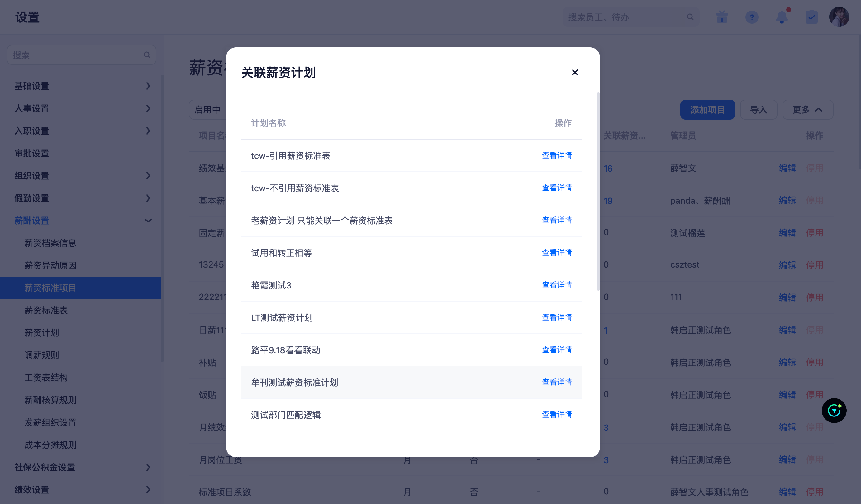Image resolution: width=861 pixels, height=504 pixels.
Task: Open the user avatar menu
Action: click(839, 17)
